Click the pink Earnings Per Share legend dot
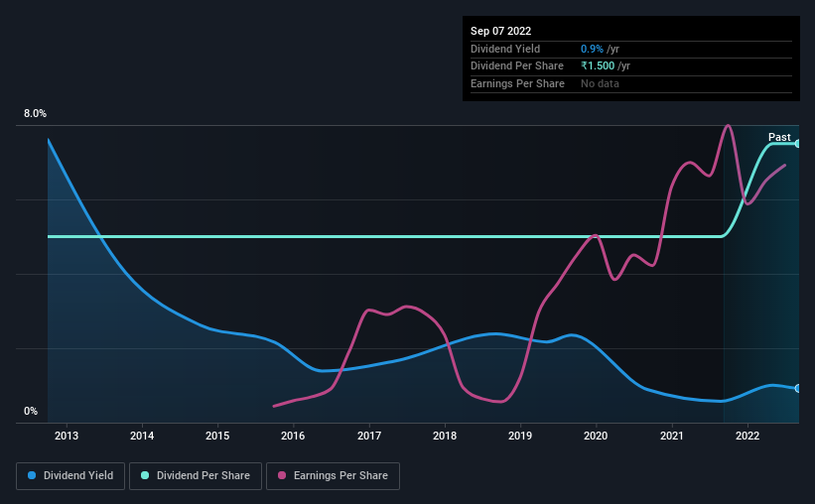 click(x=282, y=475)
